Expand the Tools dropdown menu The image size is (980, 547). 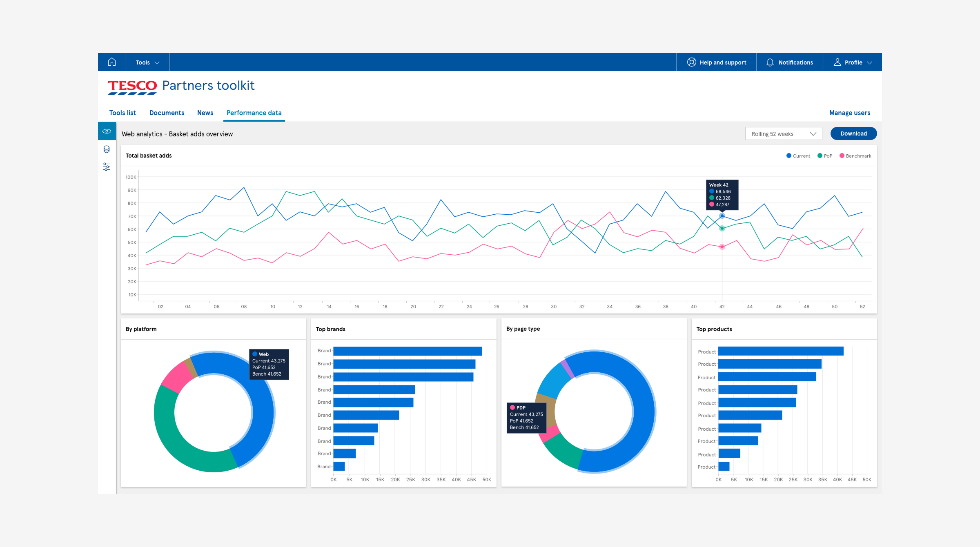point(147,62)
